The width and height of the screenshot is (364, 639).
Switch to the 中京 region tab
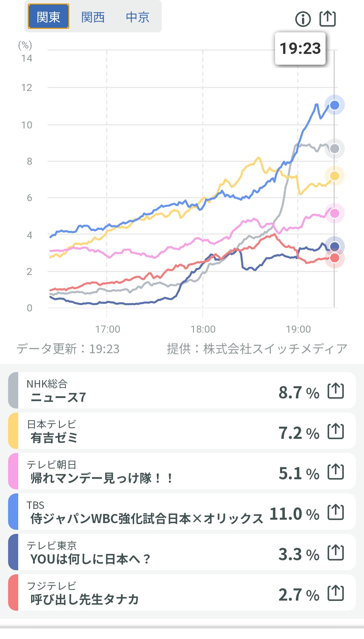coord(138,17)
